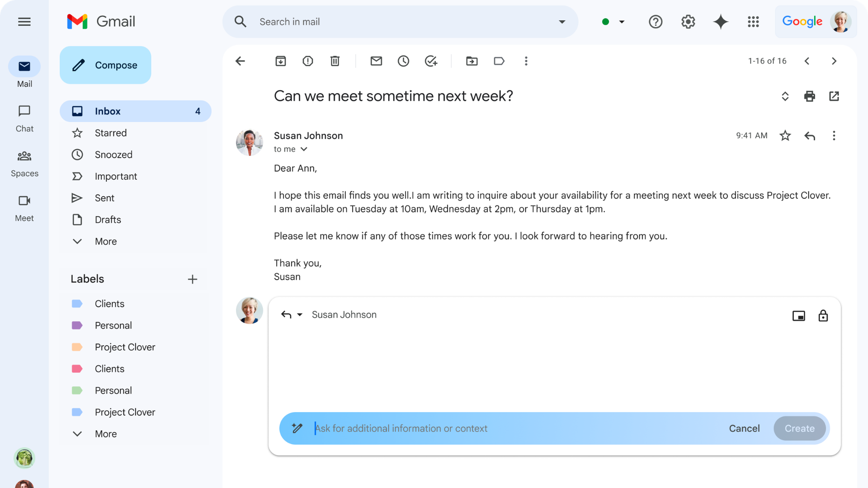This screenshot has height=488, width=868.
Task: Switch to the Chat section
Action: 24,118
